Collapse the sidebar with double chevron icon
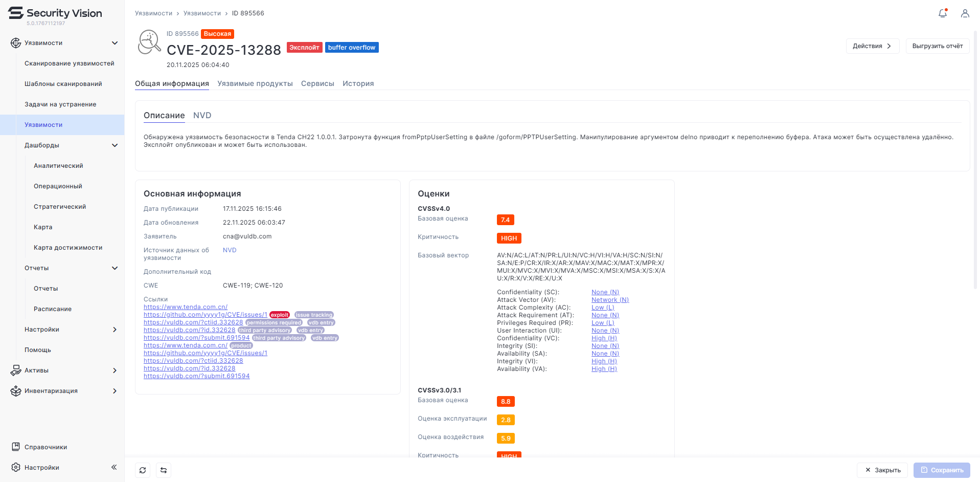 [114, 467]
